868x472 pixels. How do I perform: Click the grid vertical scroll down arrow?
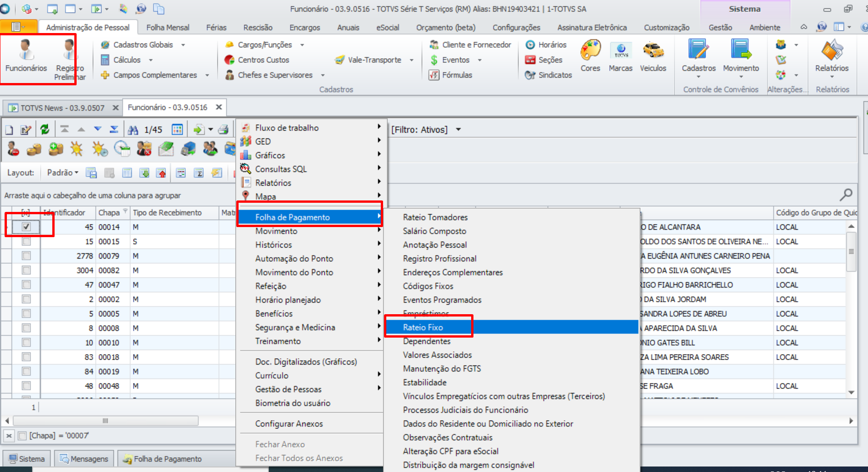tap(851, 393)
